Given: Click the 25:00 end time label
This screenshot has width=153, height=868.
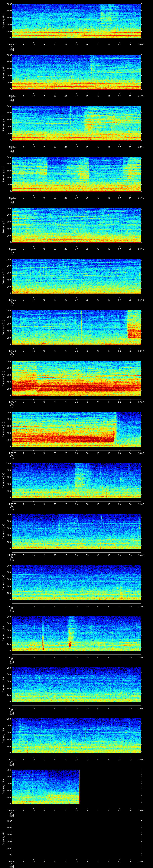Looking at the screenshot, I should [141, 300].
